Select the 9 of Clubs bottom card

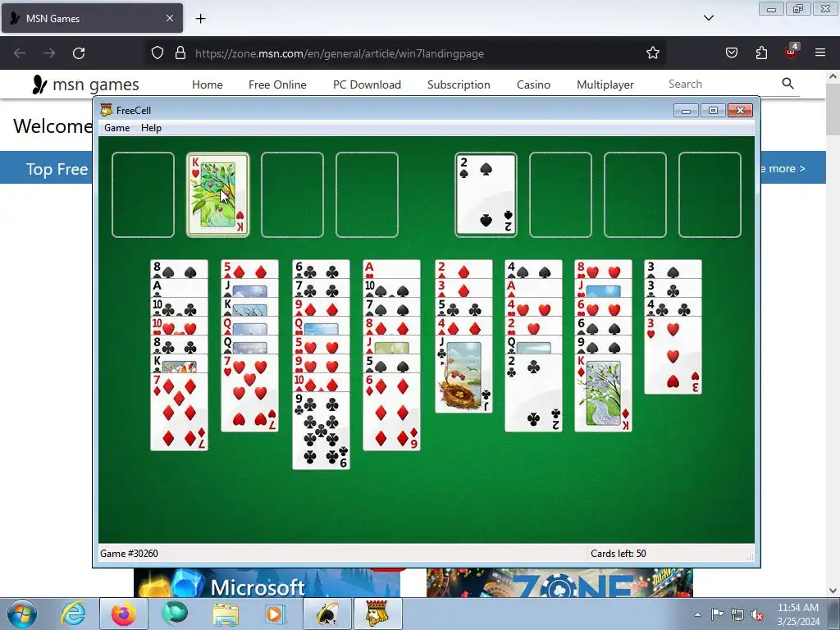click(321, 431)
